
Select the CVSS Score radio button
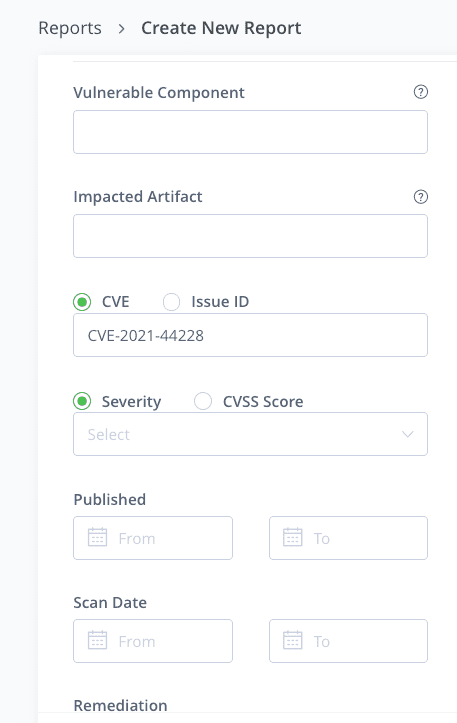203,401
